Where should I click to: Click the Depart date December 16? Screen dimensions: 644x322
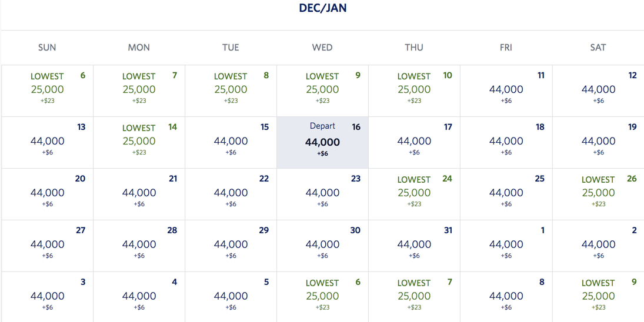pos(322,142)
